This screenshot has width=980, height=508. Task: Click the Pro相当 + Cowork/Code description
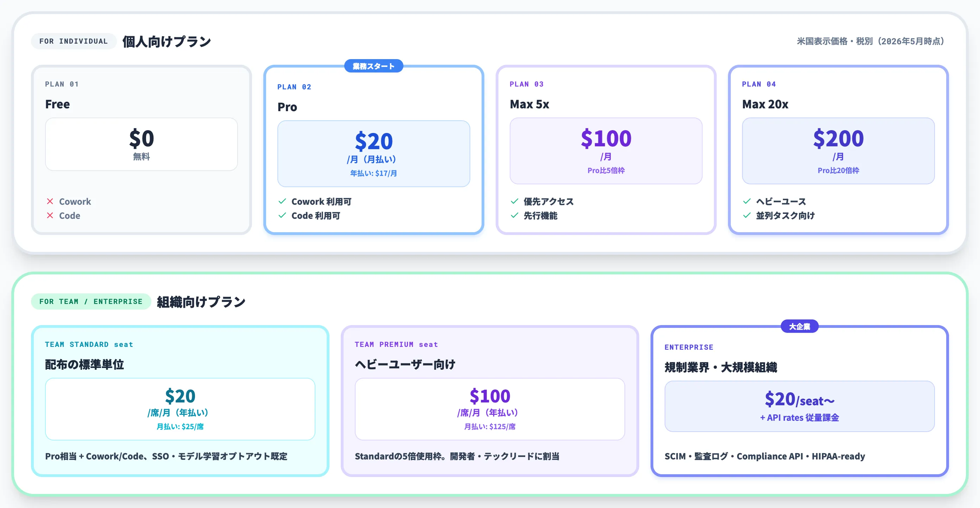pos(166,456)
